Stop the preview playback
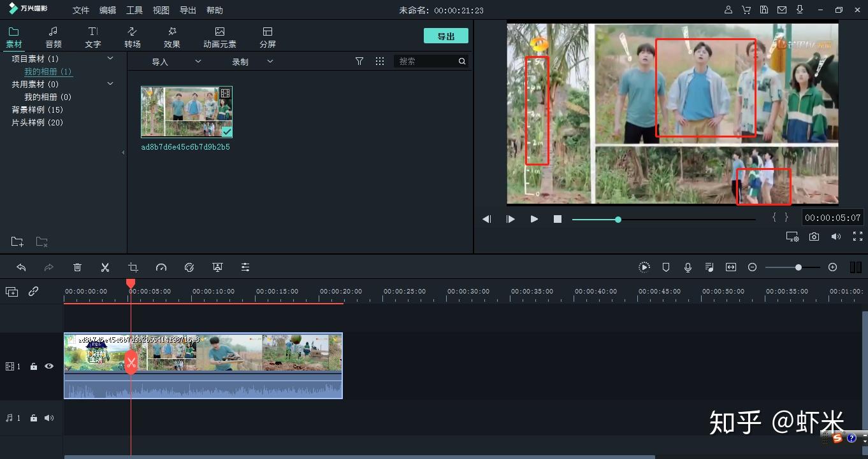868x459 pixels. click(x=558, y=219)
